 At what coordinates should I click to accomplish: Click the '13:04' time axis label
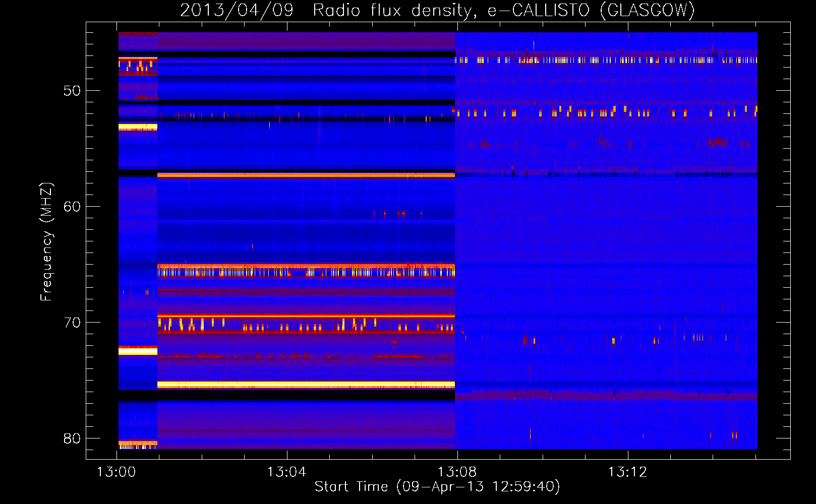[287, 472]
